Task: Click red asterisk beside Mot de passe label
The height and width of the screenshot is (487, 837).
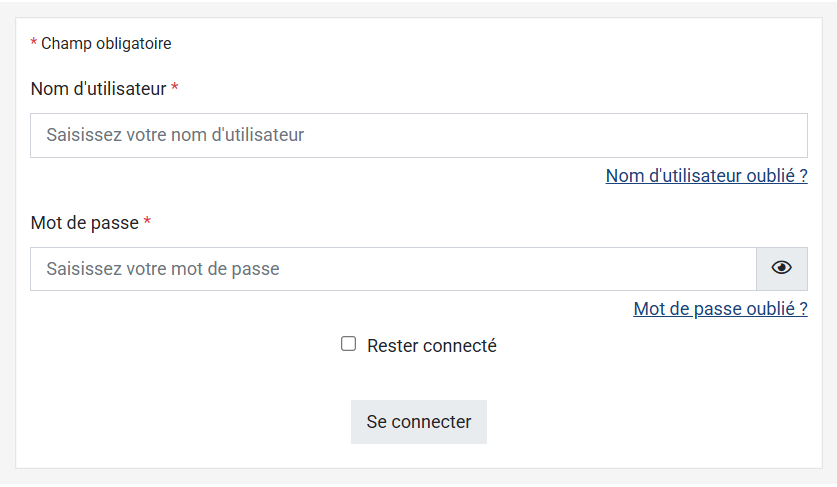Action: [147, 223]
